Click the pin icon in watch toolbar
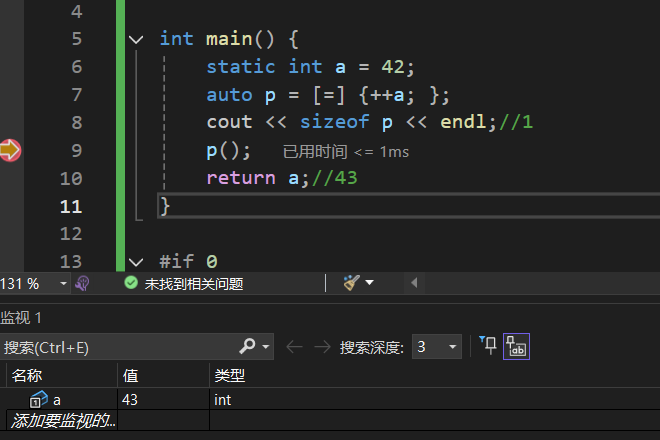 [488, 346]
